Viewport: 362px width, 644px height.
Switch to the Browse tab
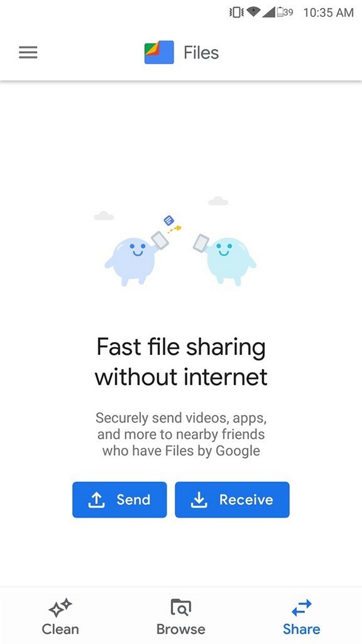pos(181,616)
